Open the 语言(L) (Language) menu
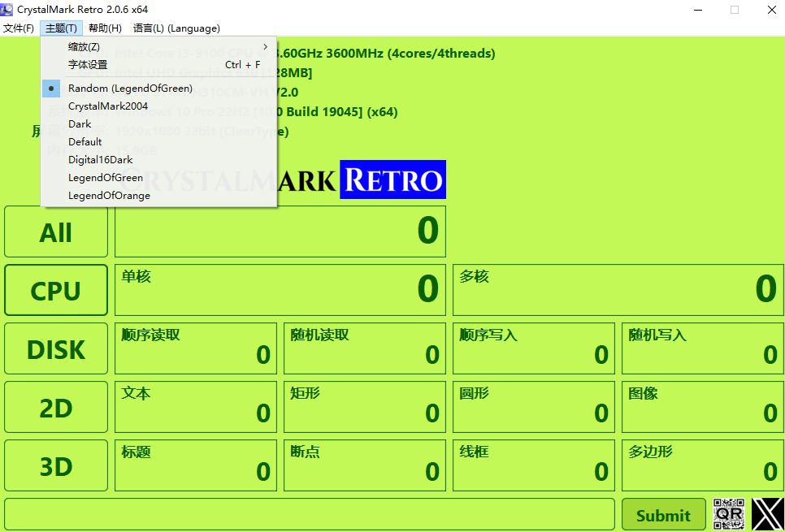The height and width of the screenshot is (532, 785). pos(176,28)
